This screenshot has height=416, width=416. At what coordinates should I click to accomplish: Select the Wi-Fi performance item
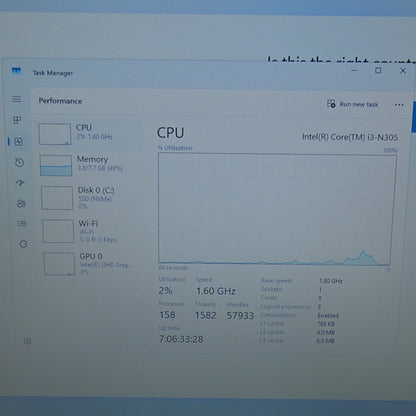point(91,231)
